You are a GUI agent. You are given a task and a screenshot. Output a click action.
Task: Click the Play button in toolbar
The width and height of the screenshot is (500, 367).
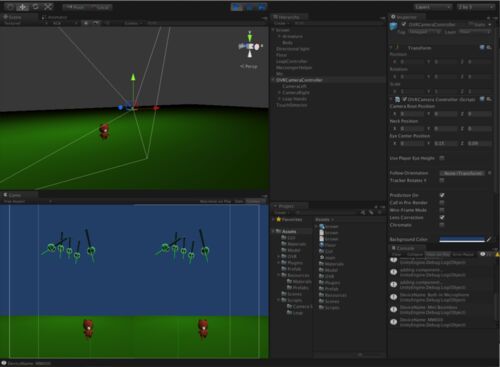[237, 7]
